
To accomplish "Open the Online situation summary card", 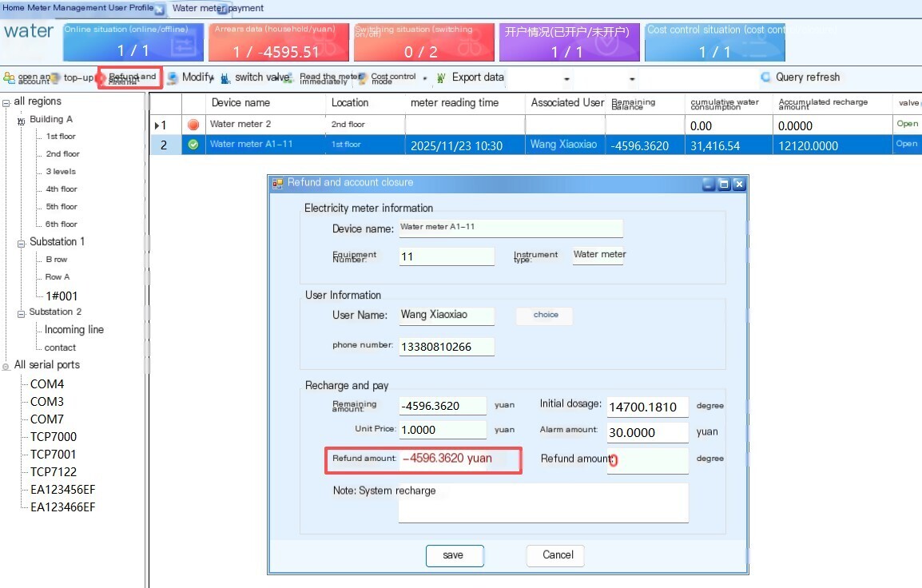I will [x=133, y=42].
